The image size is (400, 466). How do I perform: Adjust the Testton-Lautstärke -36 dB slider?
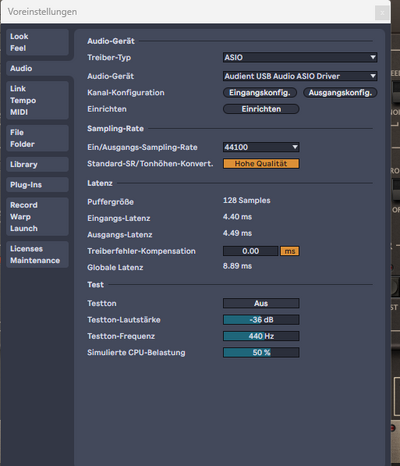(x=261, y=320)
